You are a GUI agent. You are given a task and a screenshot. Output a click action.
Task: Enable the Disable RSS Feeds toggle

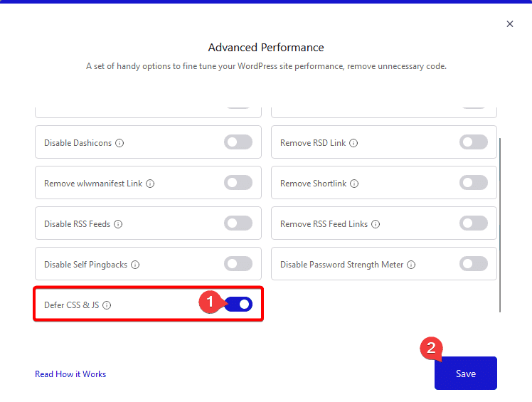pos(238,223)
